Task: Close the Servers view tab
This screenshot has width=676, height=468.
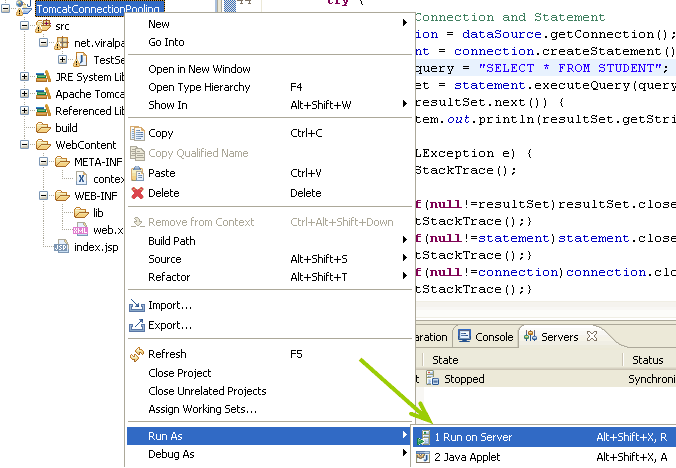Action: pos(592,336)
